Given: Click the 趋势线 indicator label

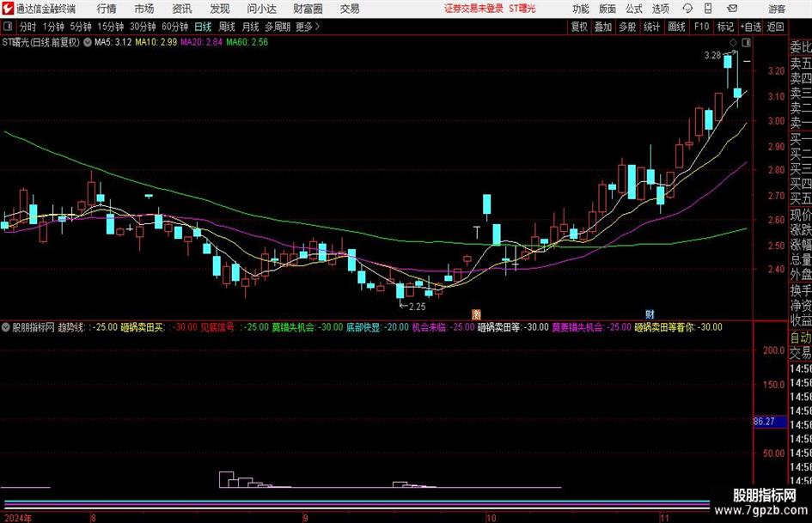Looking at the screenshot, I should [71, 327].
